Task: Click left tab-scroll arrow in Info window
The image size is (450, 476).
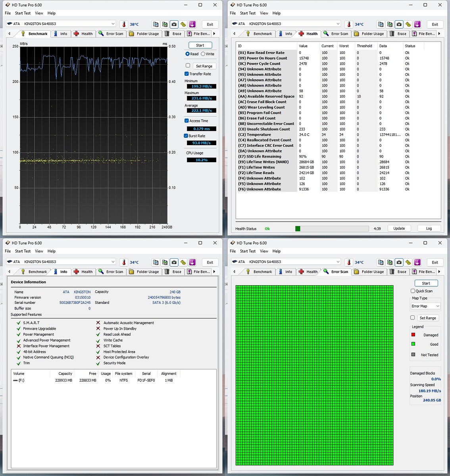Action: [9, 272]
